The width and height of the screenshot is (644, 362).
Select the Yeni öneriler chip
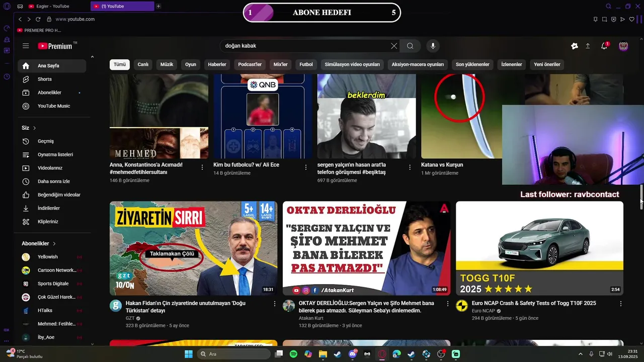[x=547, y=64]
